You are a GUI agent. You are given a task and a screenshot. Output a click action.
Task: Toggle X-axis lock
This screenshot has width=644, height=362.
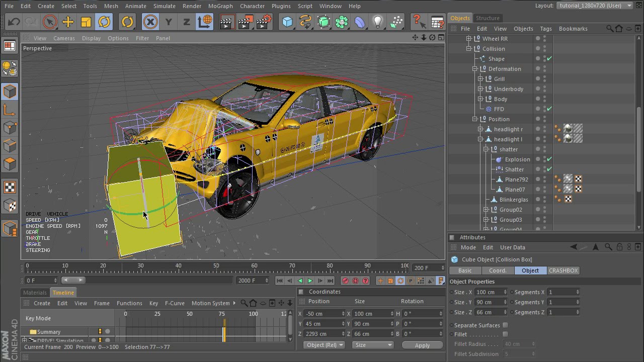(x=150, y=22)
